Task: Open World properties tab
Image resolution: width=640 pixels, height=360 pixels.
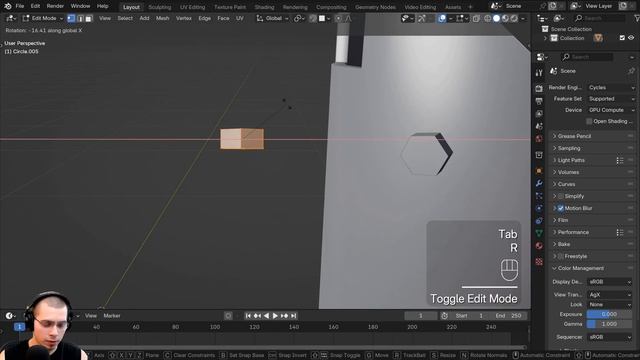Action: coord(539,139)
